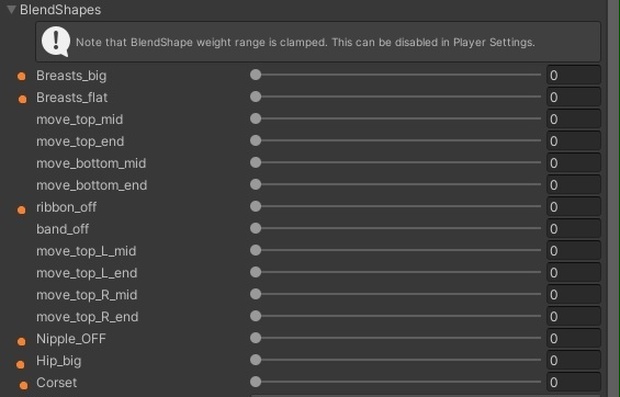Click orange dot beside ribbon_off
The width and height of the screenshot is (620, 397).
[21, 210]
